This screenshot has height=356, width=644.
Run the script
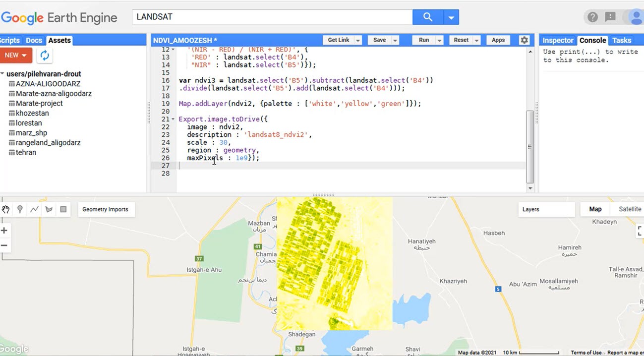[x=424, y=40]
